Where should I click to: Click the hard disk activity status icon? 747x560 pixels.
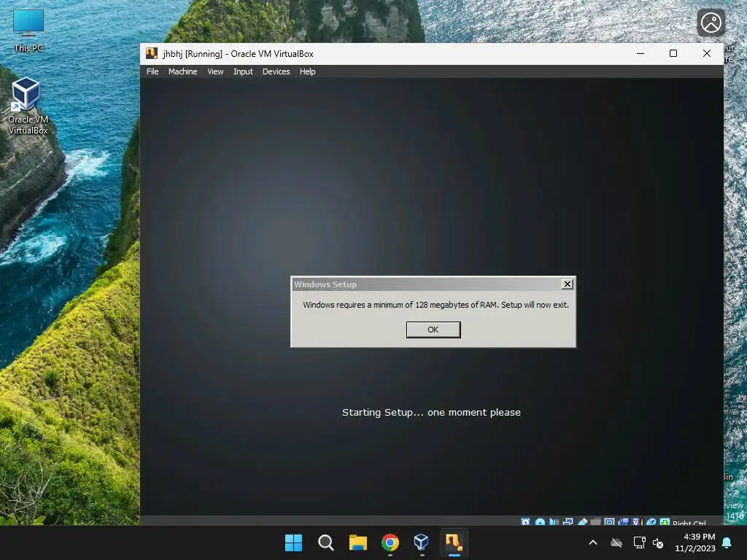click(525, 522)
